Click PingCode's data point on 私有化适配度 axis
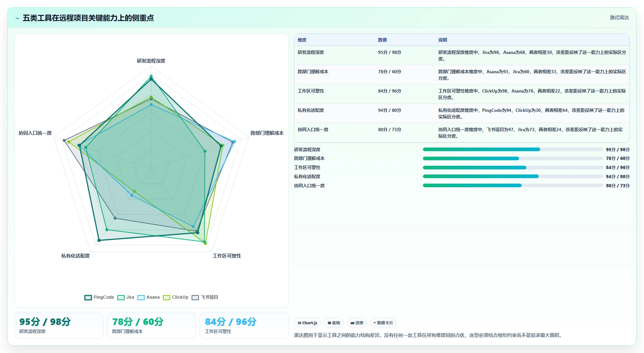Image resolution: width=644 pixels, height=353 pixels. pyautogui.click(x=99, y=240)
